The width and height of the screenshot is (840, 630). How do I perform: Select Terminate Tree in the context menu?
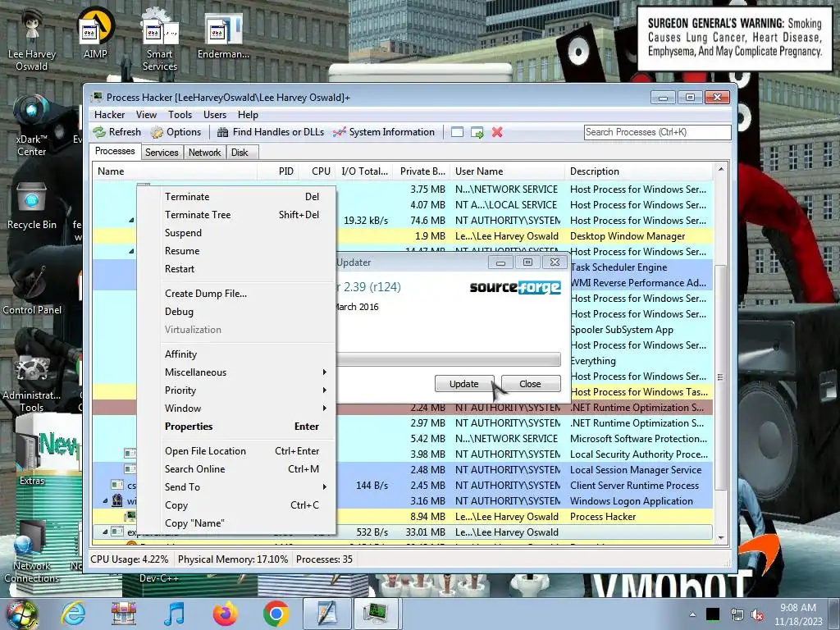[x=237, y=215]
